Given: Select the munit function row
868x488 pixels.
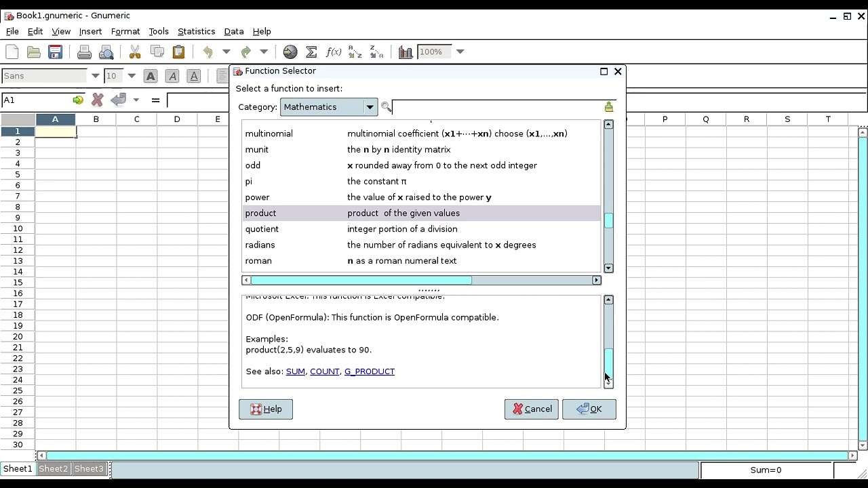Looking at the screenshot, I should 421,150.
